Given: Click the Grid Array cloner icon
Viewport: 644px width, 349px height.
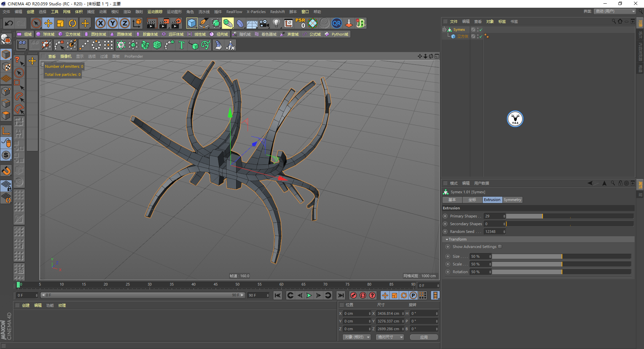Looking at the screenshot, I should coord(108,45).
